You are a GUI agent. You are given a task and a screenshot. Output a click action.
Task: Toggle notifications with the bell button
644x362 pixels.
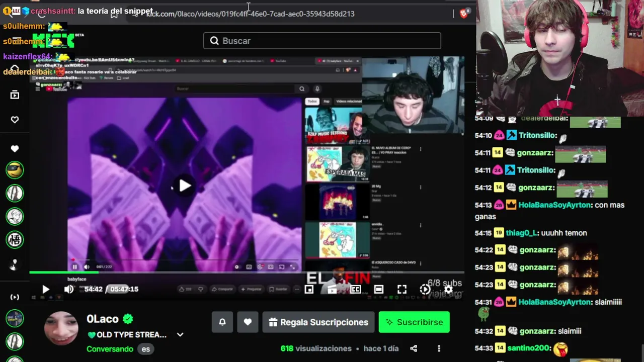[x=222, y=322]
